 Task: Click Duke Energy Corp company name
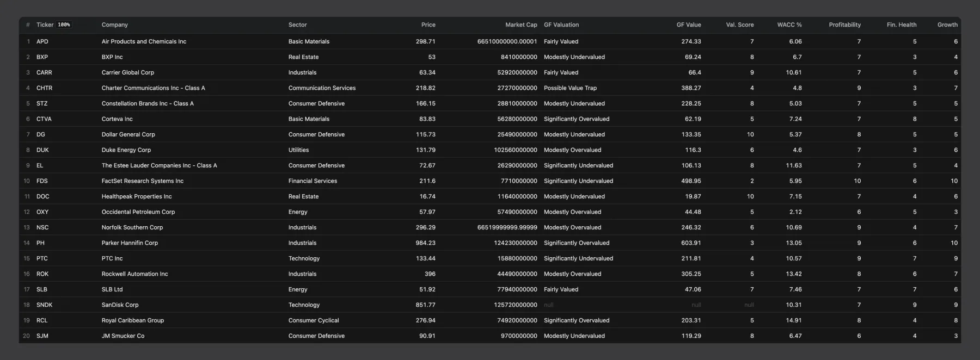[126, 150]
